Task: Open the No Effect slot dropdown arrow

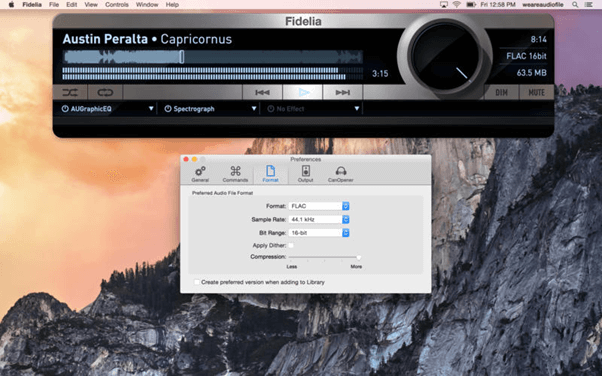Action: [357, 109]
